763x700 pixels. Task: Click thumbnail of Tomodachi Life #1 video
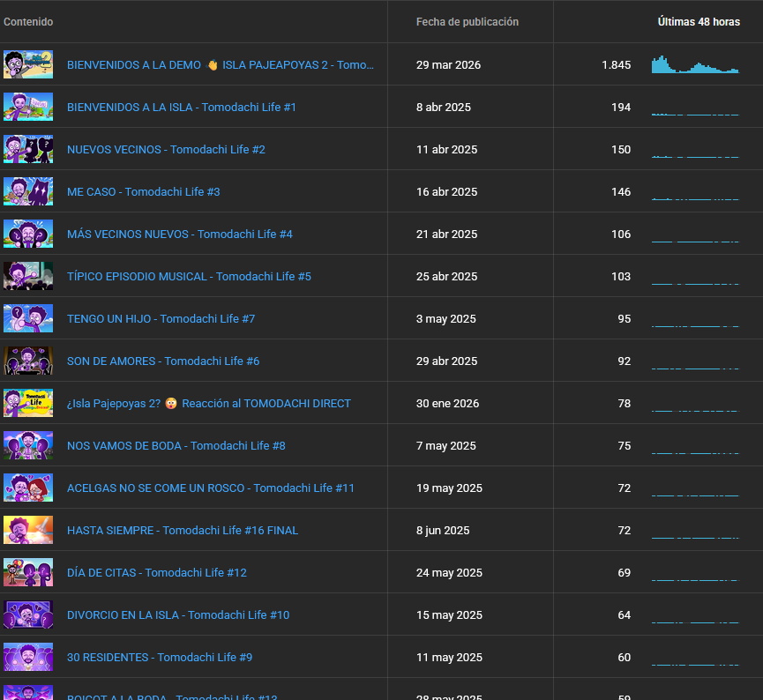28,107
